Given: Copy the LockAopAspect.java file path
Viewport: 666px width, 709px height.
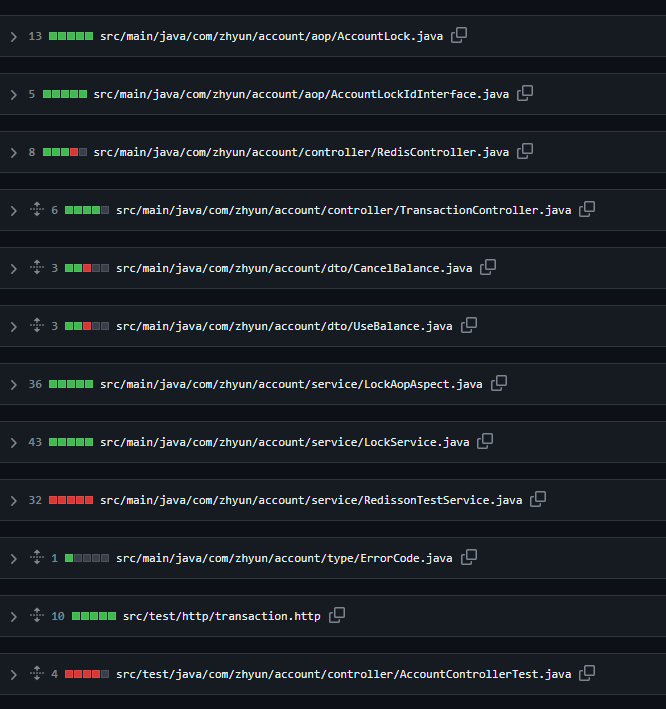Looking at the screenshot, I should 499,383.
